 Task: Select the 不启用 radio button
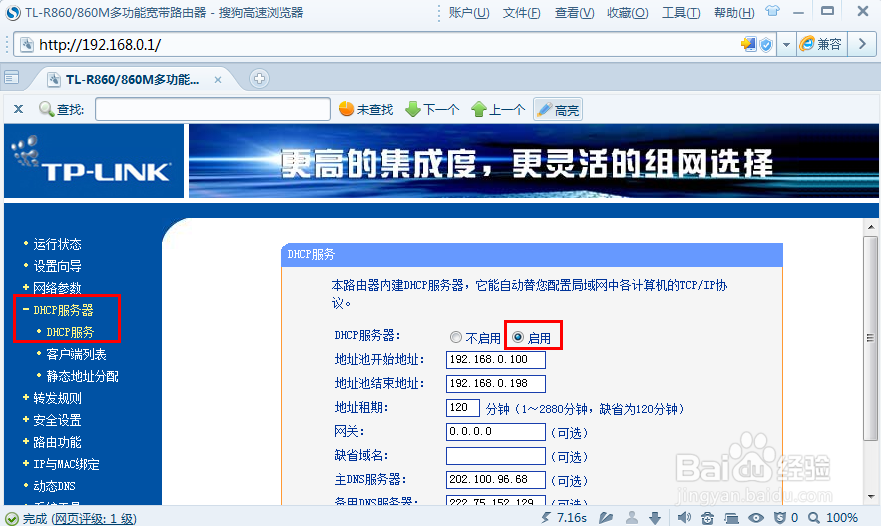coord(456,337)
